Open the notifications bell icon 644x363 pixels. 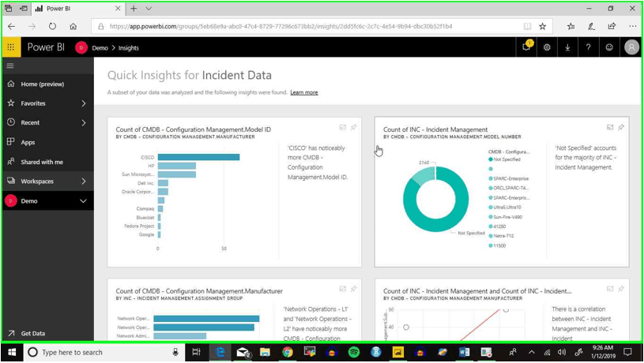526,47
